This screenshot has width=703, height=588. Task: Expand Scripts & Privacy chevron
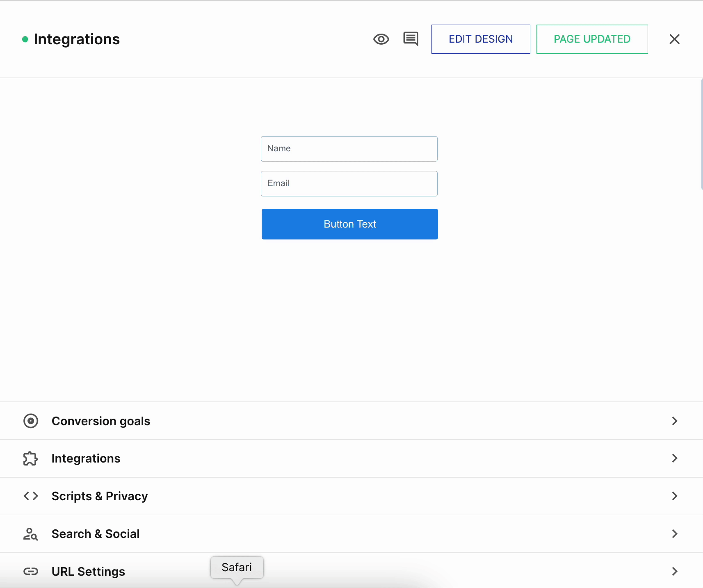pos(674,496)
